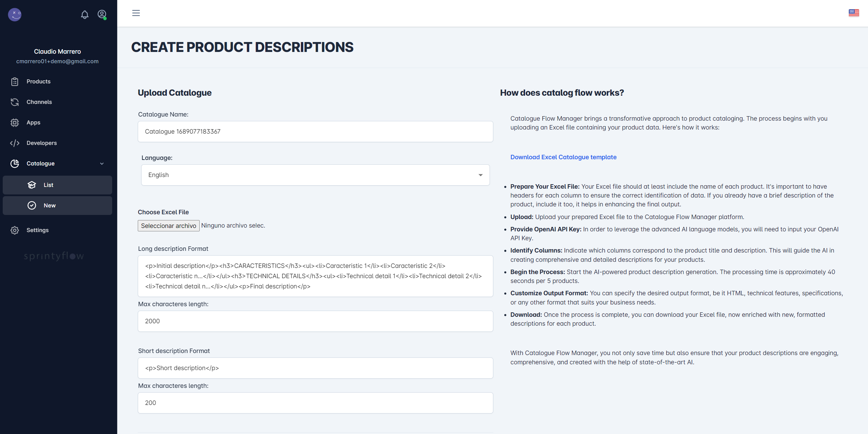Click the Language dropdown arrow
The width and height of the screenshot is (868, 434).
(x=480, y=175)
